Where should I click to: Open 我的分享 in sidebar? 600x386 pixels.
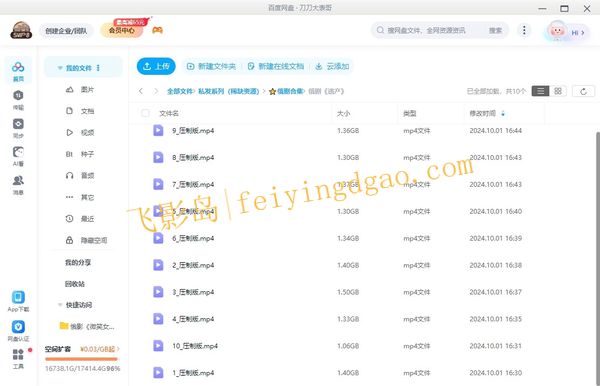point(78,262)
